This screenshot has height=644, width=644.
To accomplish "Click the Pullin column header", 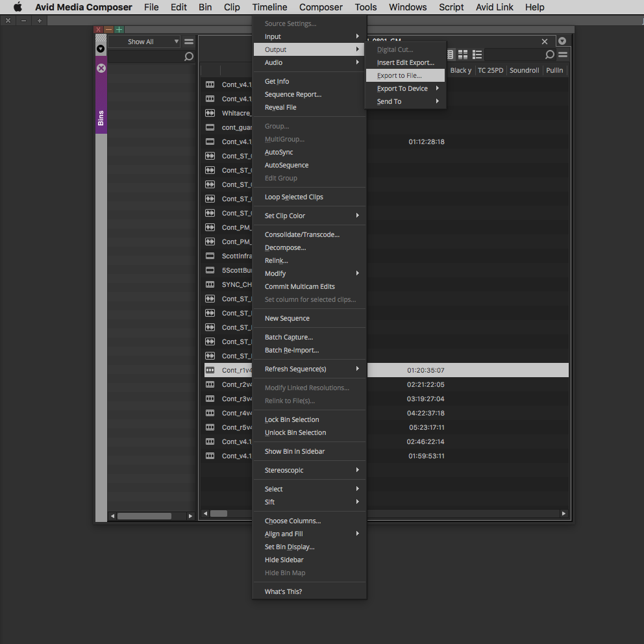I will point(554,70).
